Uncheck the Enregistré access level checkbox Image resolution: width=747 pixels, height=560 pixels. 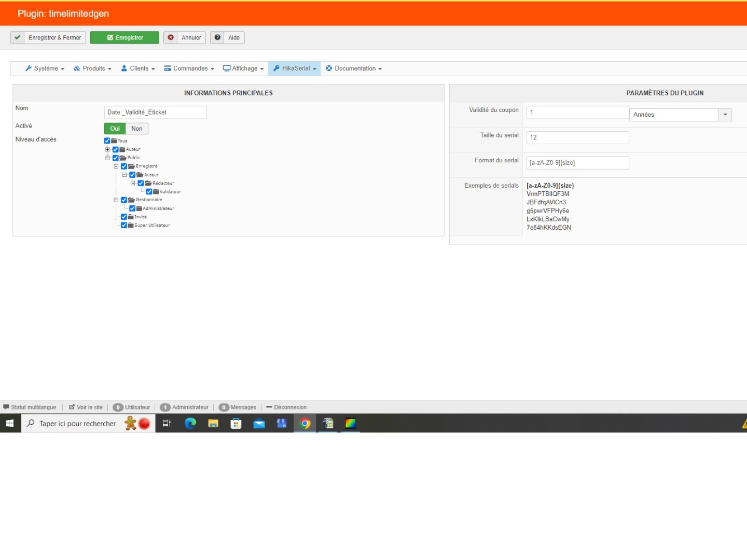124,166
